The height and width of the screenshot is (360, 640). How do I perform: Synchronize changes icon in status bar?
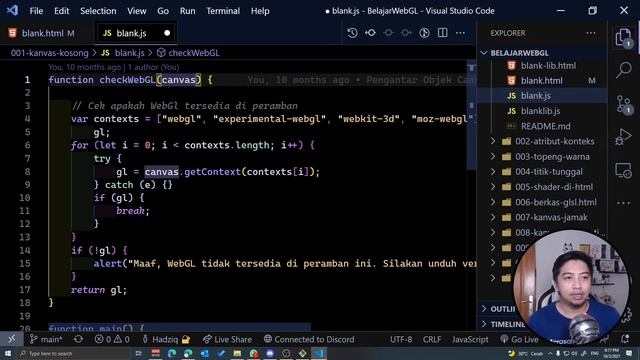click(x=78, y=339)
